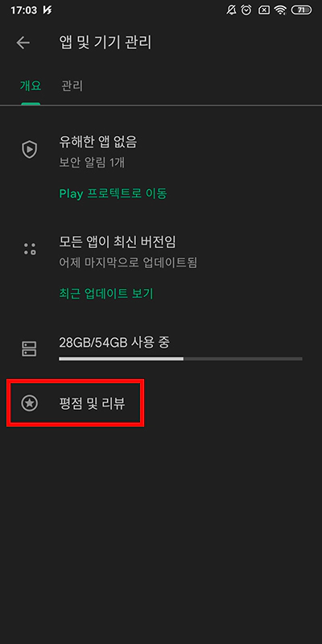Tap the back arrow icon
Screen dimensions: 322x644
tap(23, 43)
